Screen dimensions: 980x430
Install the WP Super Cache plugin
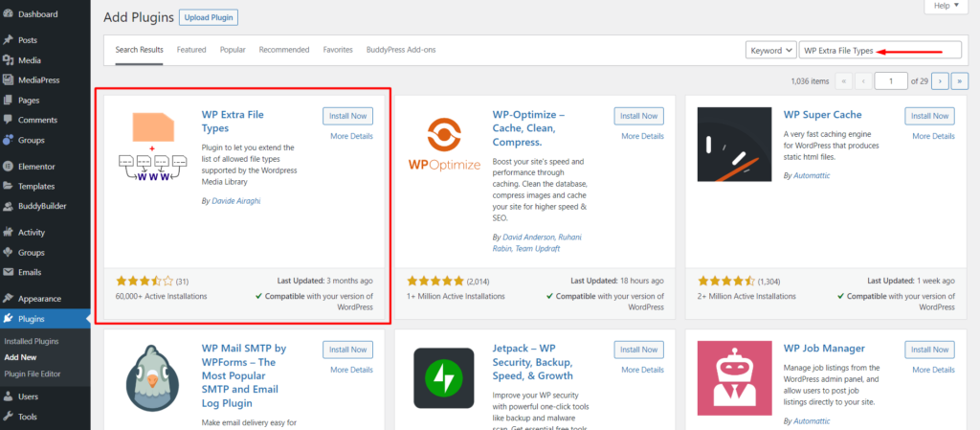(x=930, y=116)
